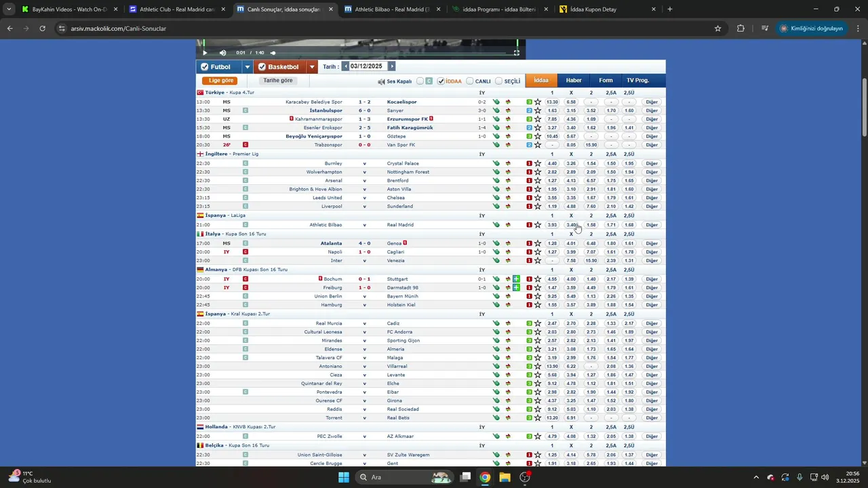This screenshot has width=868, height=488.
Task: Click green boot icon for Burnley match
Action: (x=496, y=163)
